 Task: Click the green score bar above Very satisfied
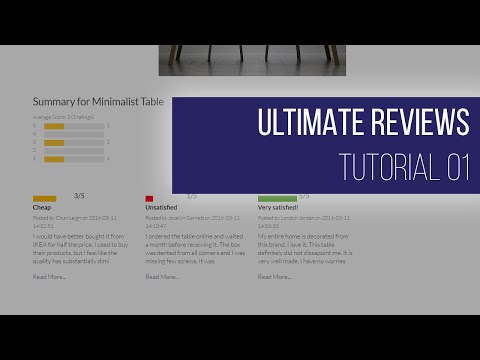click(x=277, y=199)
